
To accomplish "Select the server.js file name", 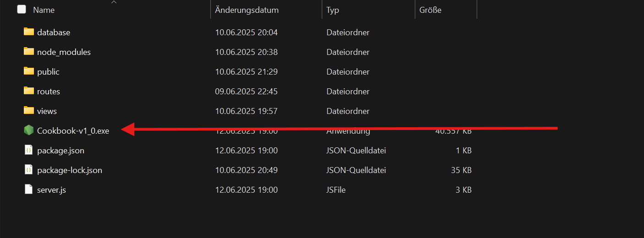I will click(x=52, y=189).
